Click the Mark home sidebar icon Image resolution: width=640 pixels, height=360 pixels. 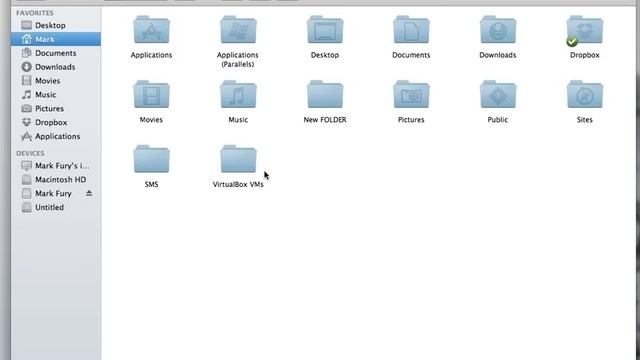pyautogui.click(x=27, y=39)
